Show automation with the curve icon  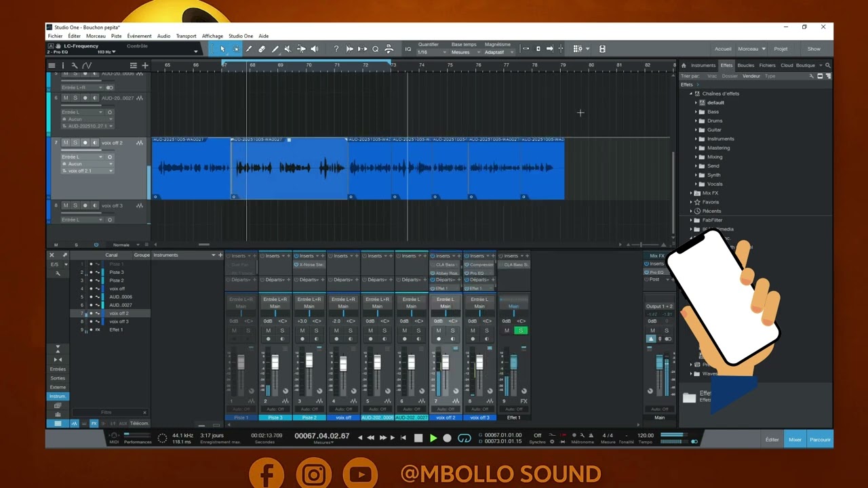87,66
